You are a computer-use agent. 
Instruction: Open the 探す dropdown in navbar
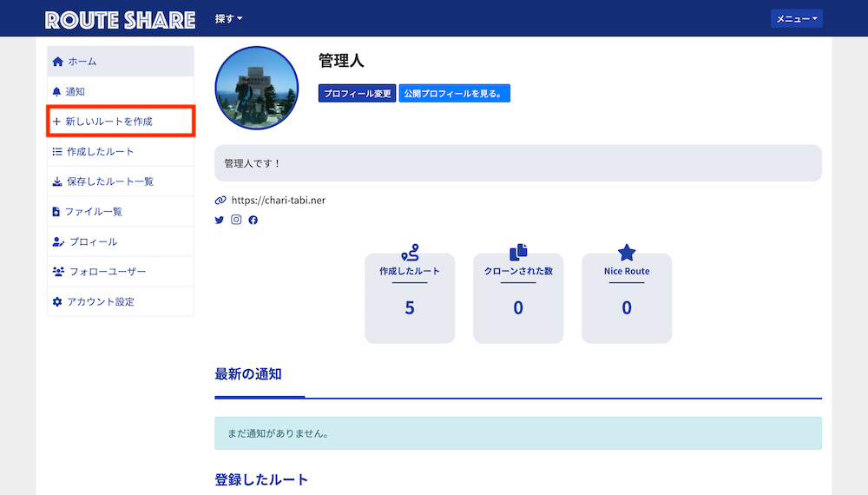click(x=228, y=19)
